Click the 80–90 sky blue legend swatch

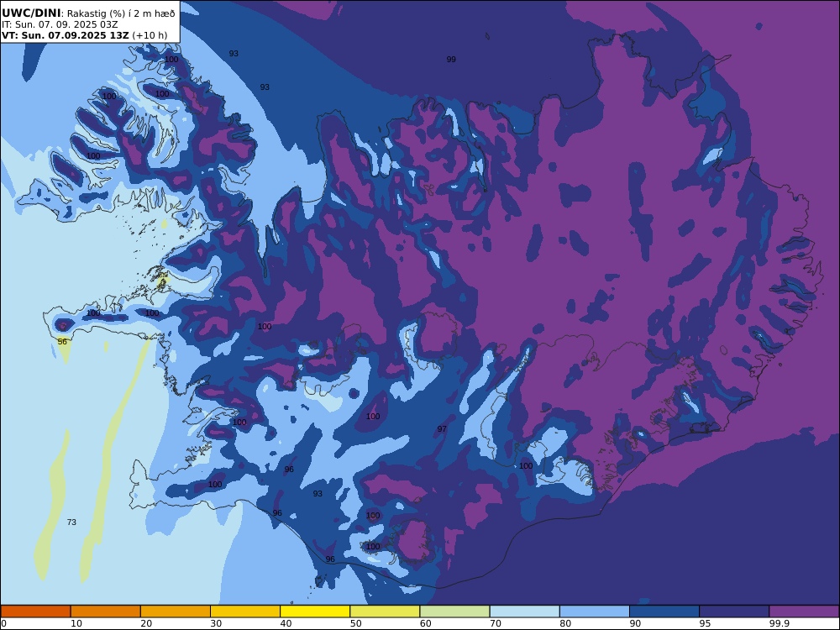coord(595,612)
